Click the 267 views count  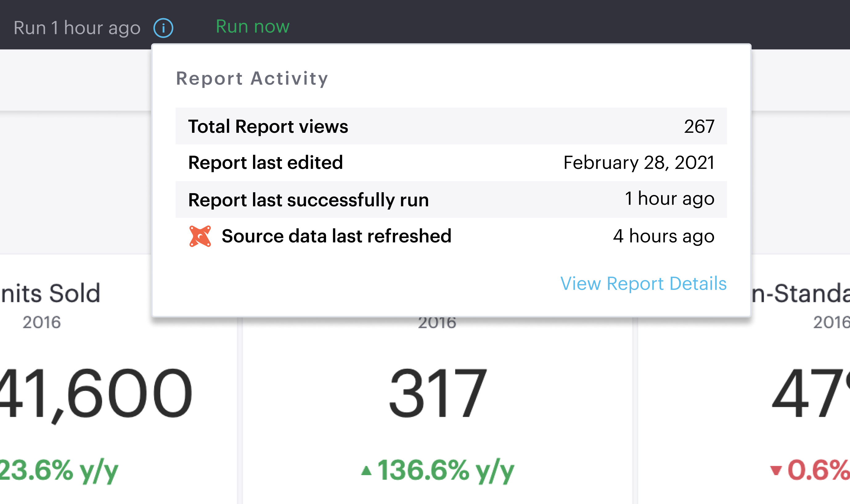coord(699,126)
